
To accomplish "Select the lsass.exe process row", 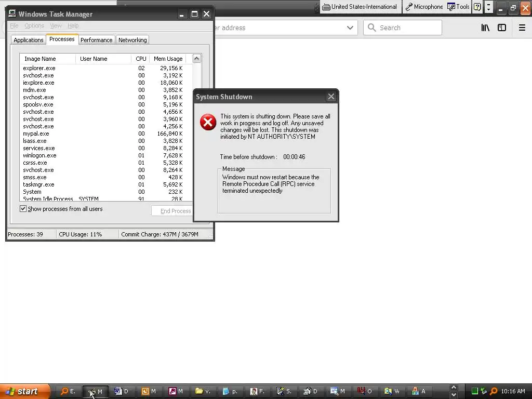I will [x=106, y=141].
